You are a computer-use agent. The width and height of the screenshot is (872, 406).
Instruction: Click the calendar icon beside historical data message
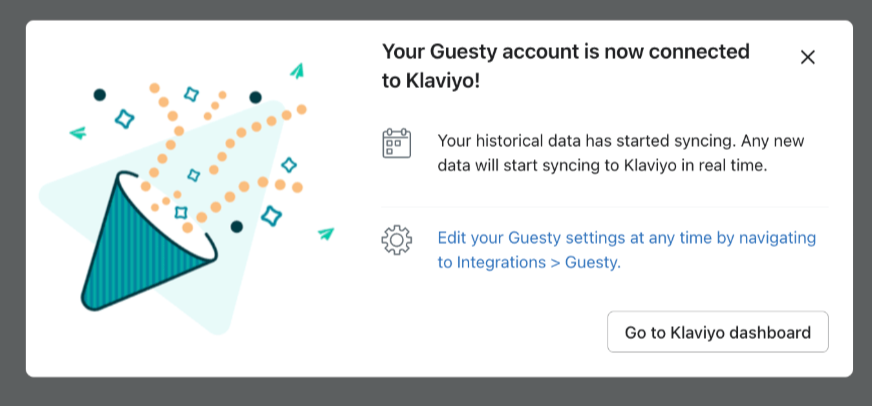click(397, 143)
